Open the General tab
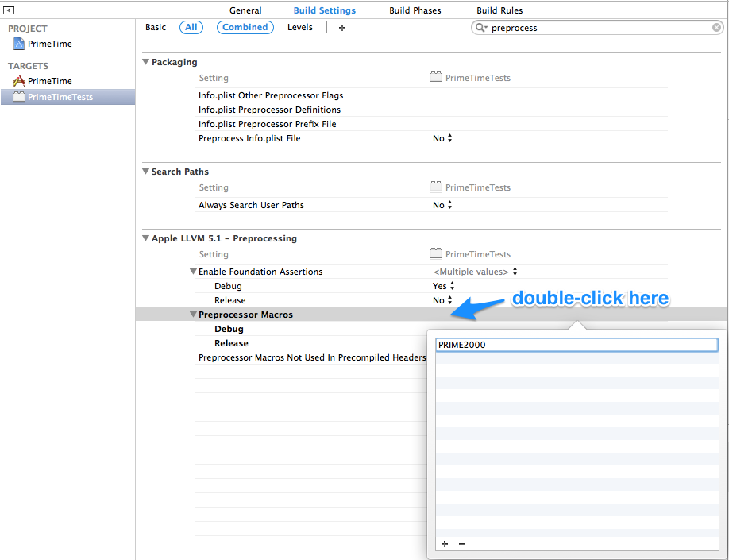Viewport: 729px width, 560px height. pyautogui.click(x=245, y=10)
